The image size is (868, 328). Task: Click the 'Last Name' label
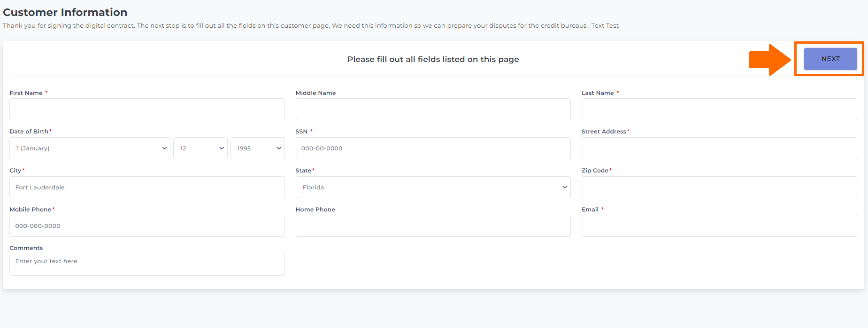point(598,93)
